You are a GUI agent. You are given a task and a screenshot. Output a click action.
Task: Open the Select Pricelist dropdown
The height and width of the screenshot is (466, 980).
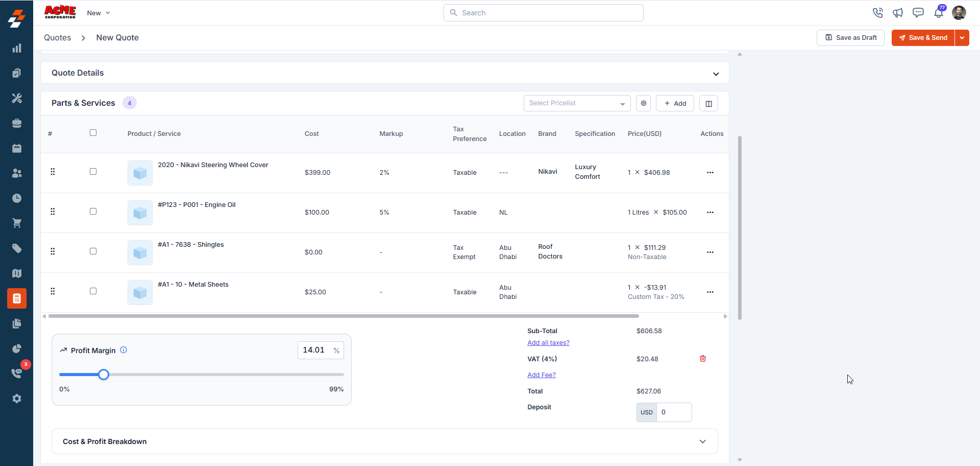click(577, 103)
